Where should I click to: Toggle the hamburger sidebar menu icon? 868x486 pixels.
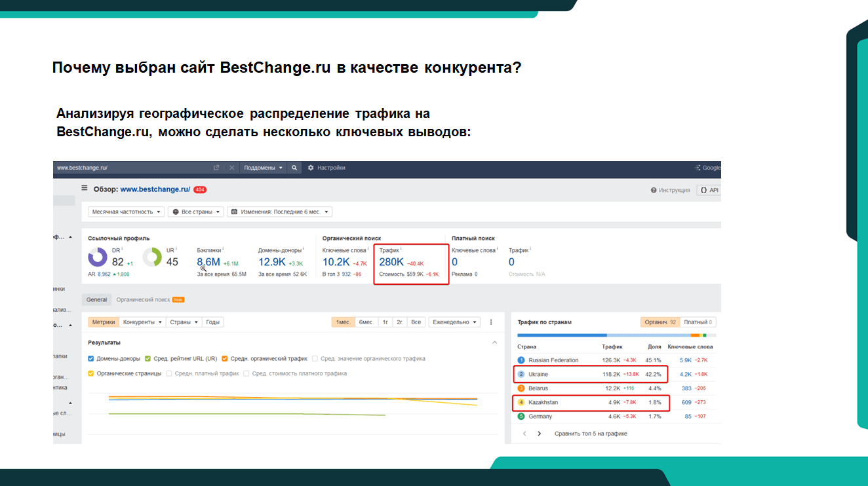coord(84,188)
